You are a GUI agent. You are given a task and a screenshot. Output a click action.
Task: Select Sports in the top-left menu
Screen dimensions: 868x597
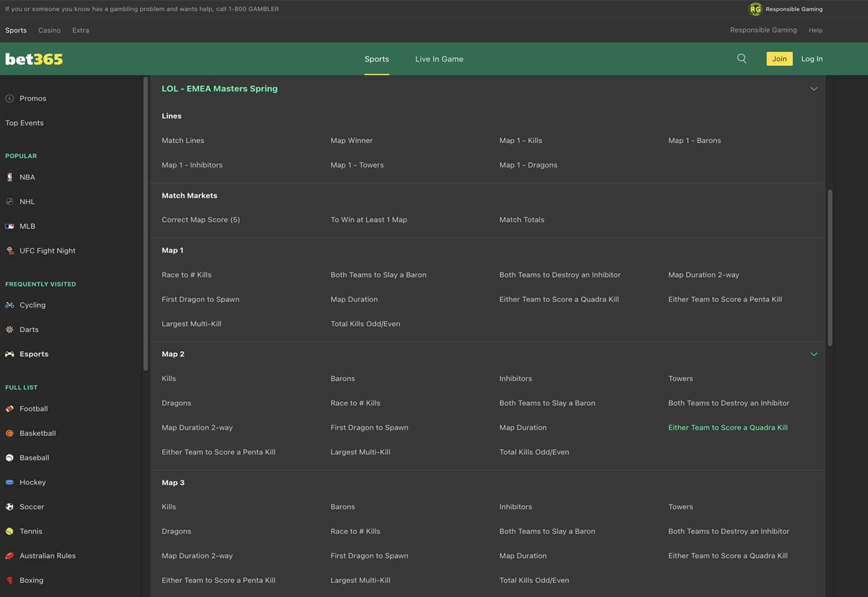tap(16, 30)
